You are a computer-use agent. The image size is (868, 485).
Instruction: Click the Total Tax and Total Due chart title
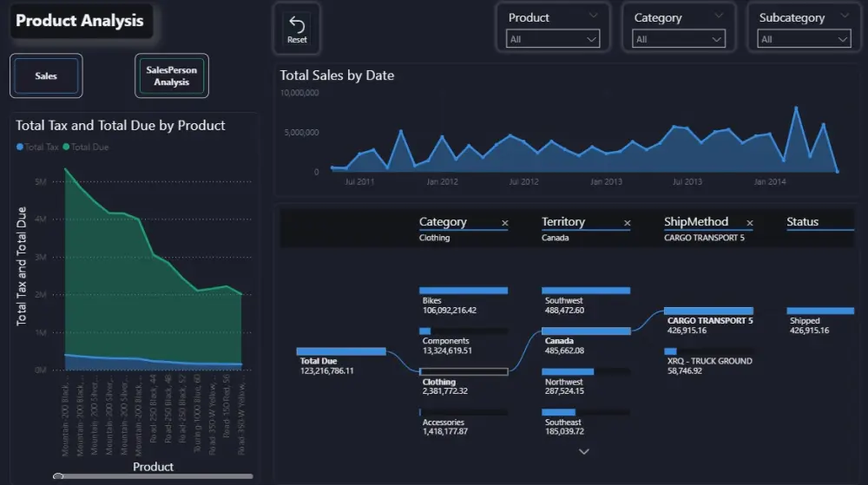point(120,126)
